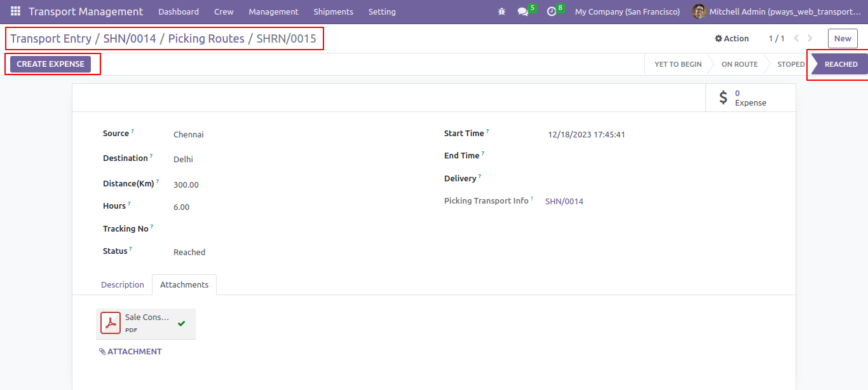868x390 pixels.
Task: Click the CREATE EXPENSE button
Action: click(51, 64)
